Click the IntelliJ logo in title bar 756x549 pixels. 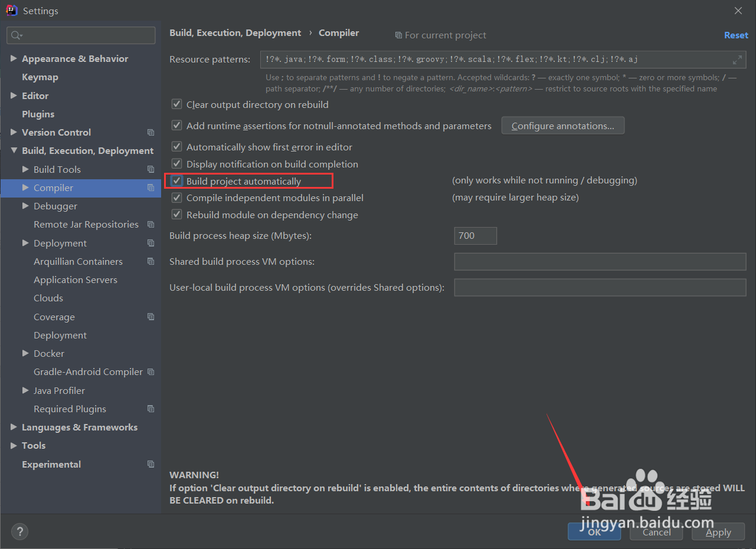pos(11,11)
